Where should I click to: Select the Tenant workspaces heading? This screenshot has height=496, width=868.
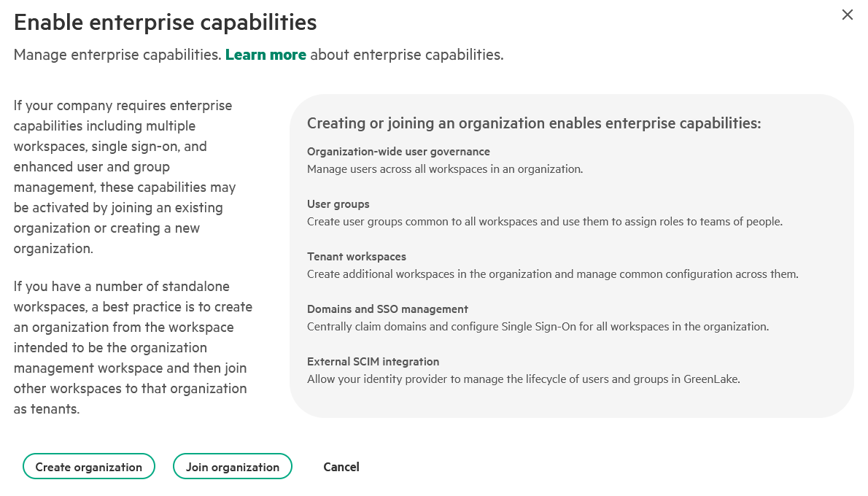[357, 257]
